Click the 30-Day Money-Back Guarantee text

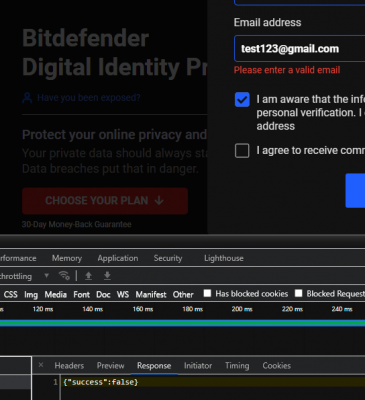coord(77,224)
